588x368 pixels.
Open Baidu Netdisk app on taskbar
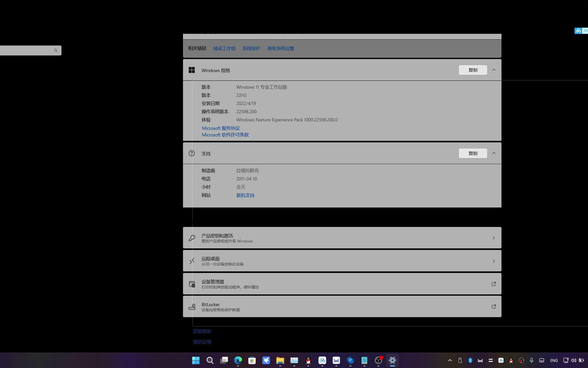[x=322, y=360]
